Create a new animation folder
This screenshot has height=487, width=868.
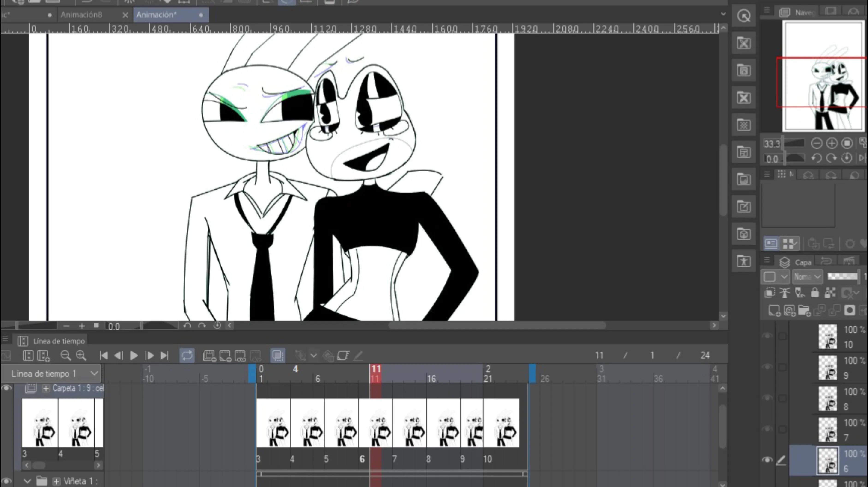[209, 356]
